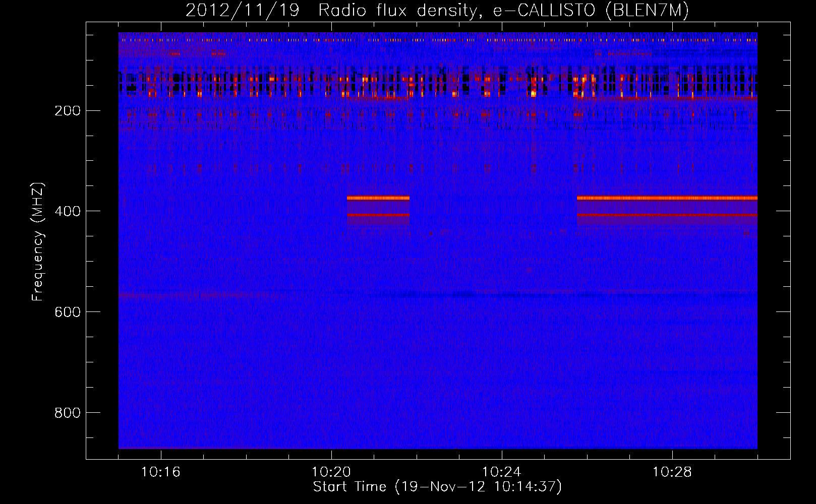This screenshot has height=504, width=816.
Task: Select the 'Frequency (MHZ)' axis label
Action: pyautogui.click(x=38, y=242)
